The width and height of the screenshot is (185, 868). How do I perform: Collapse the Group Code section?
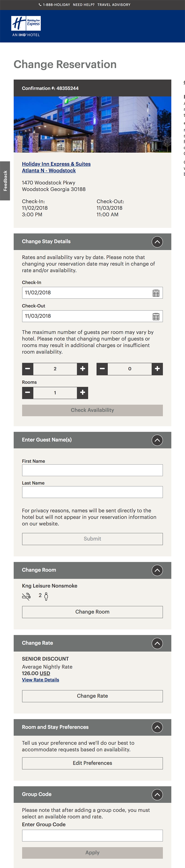click(x=157, y=794)
